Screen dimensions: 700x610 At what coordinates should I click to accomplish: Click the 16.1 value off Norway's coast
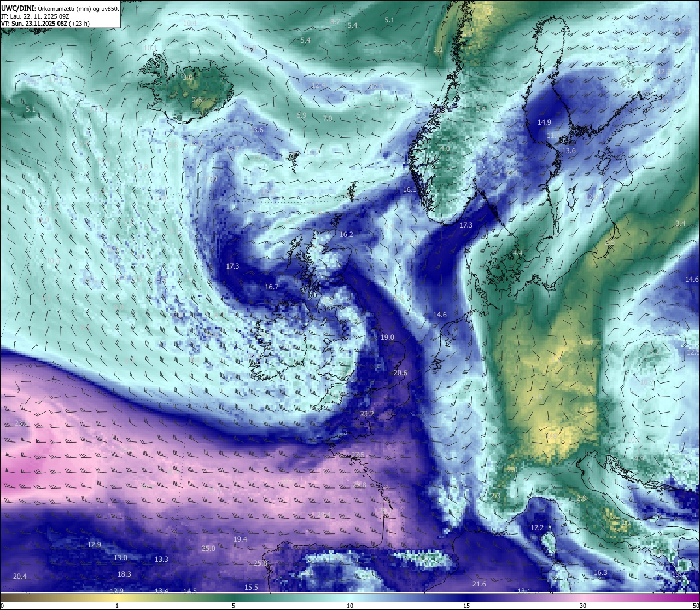click(x=410, y=190)
